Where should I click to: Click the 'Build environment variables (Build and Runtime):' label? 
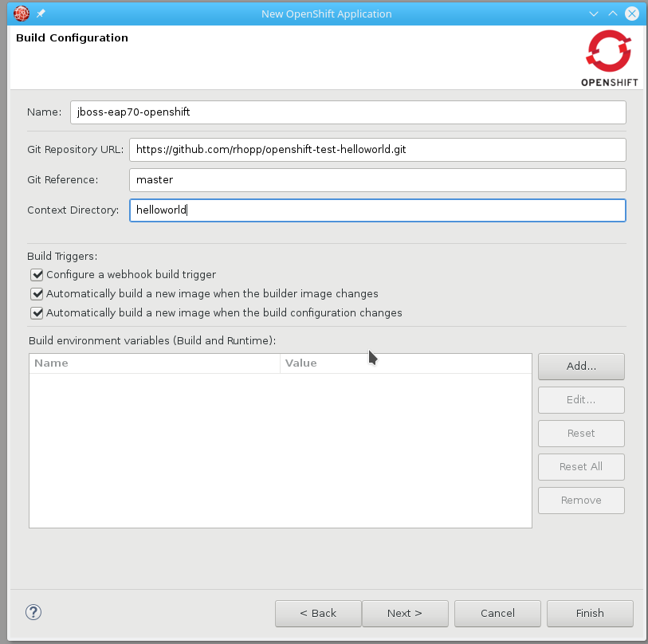point(152,340)
